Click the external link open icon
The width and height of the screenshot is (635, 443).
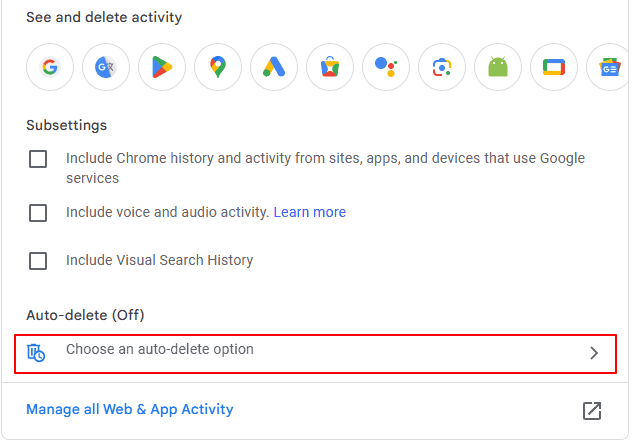point(592,411)
